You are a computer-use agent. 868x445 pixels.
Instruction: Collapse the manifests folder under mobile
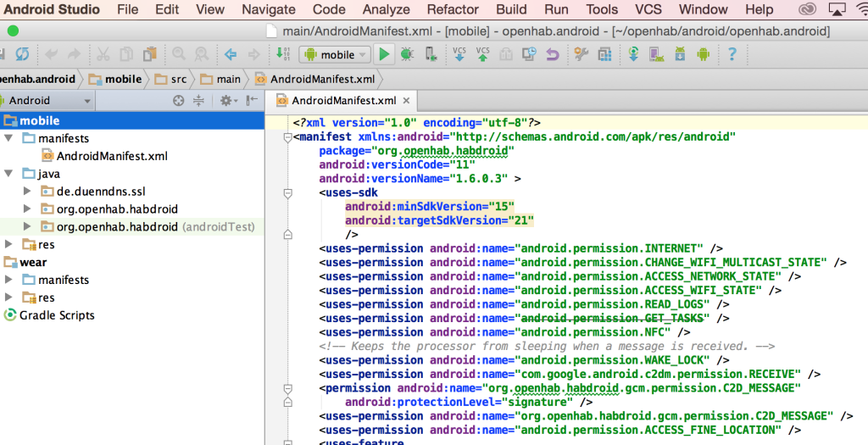pos(8,138)
